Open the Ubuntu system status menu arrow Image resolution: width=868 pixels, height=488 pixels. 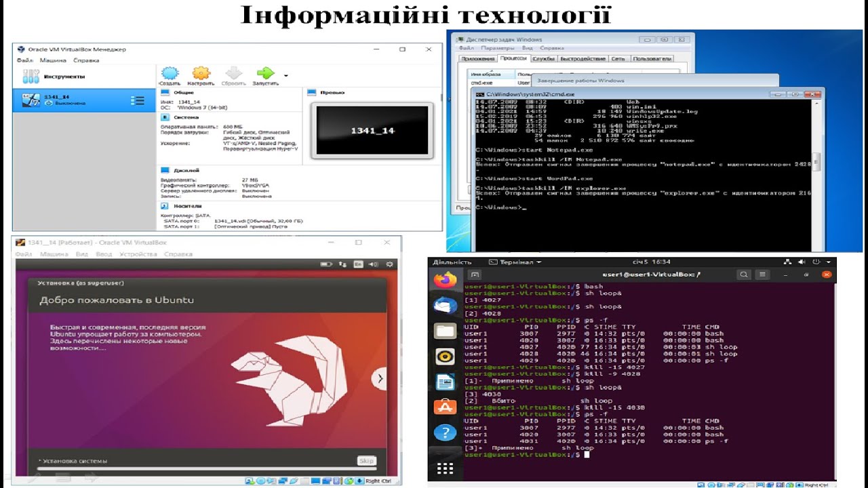tap(829, 262)
